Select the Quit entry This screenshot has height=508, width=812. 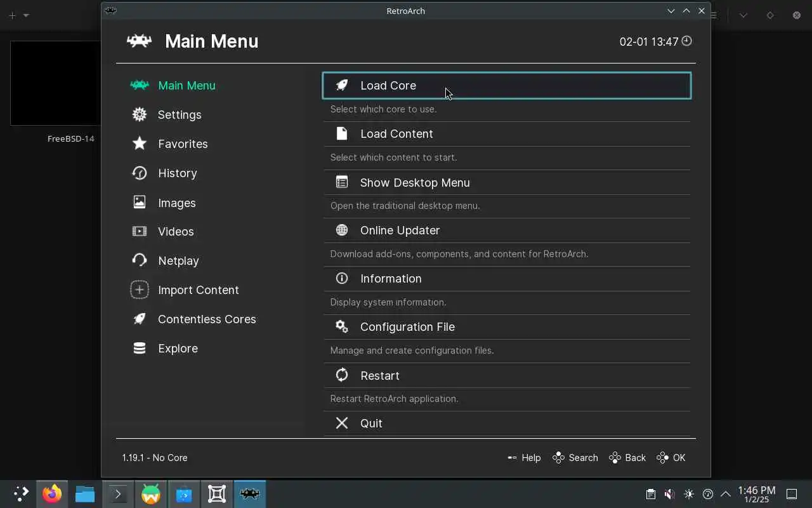tap(507, 424)
